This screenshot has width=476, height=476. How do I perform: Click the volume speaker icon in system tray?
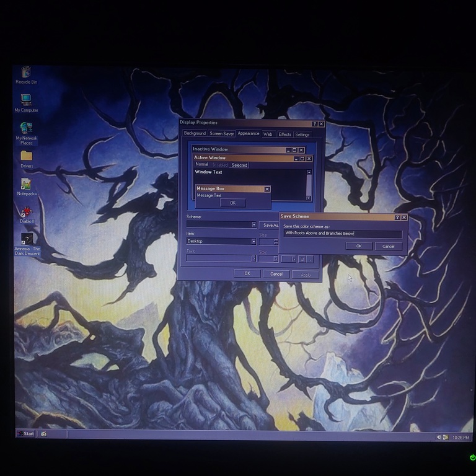point(439,437)
